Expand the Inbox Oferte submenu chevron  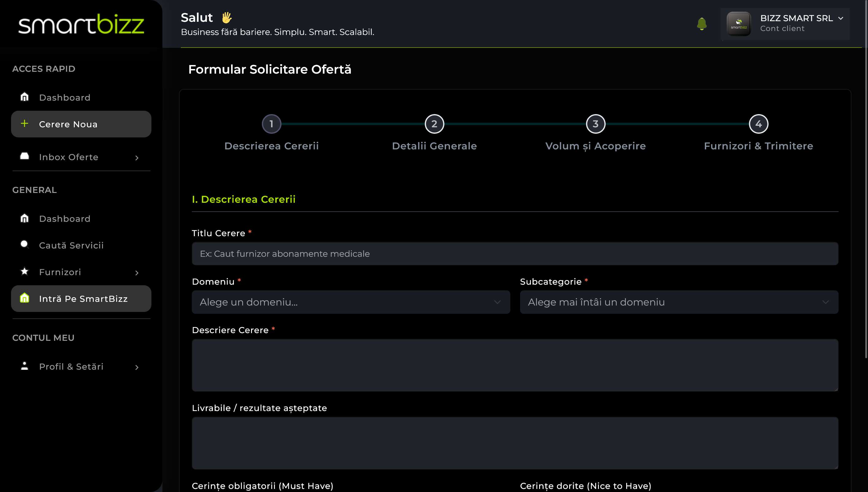point(137,158)
